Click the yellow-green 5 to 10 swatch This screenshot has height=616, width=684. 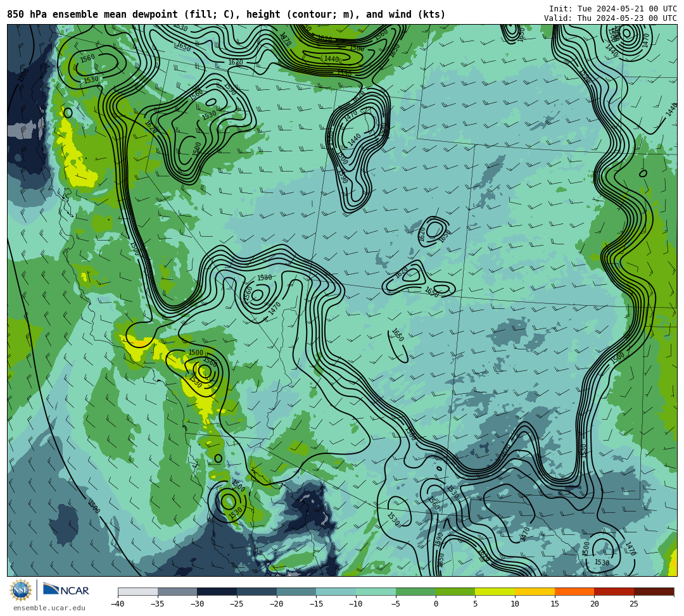pos(495,591)
